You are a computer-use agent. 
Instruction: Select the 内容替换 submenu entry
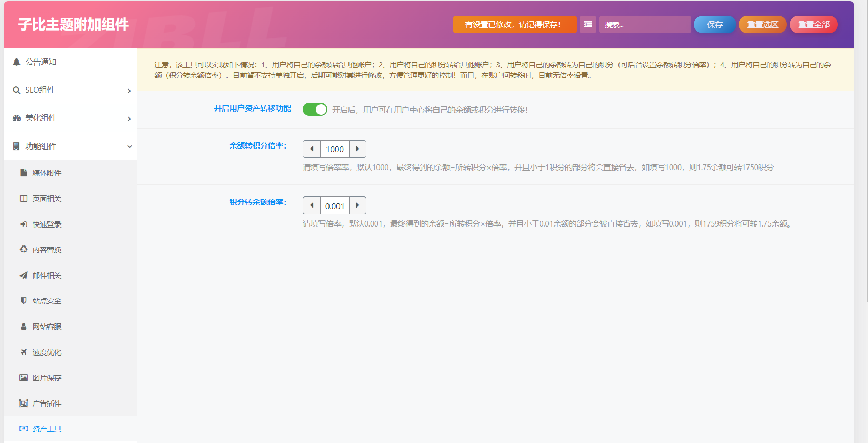(71, 250)
